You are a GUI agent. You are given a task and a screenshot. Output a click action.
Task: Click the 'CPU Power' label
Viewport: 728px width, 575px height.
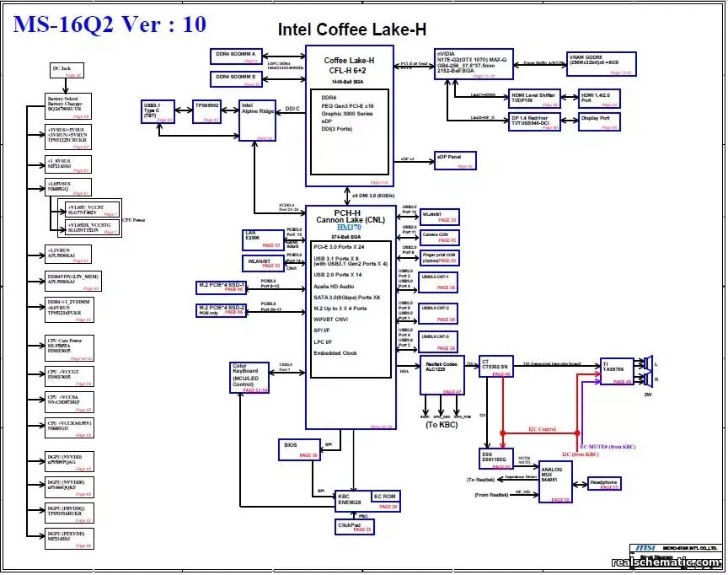134,220
